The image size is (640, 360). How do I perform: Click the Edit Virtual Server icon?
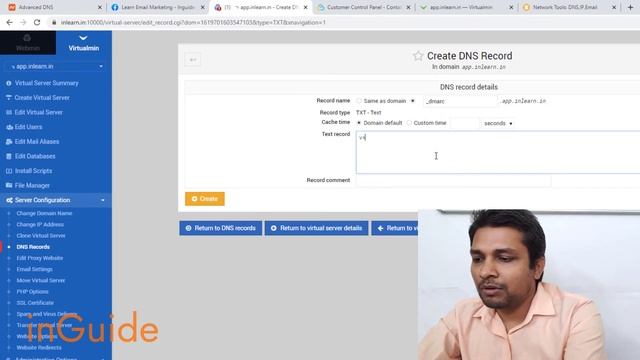click(9, 112)
